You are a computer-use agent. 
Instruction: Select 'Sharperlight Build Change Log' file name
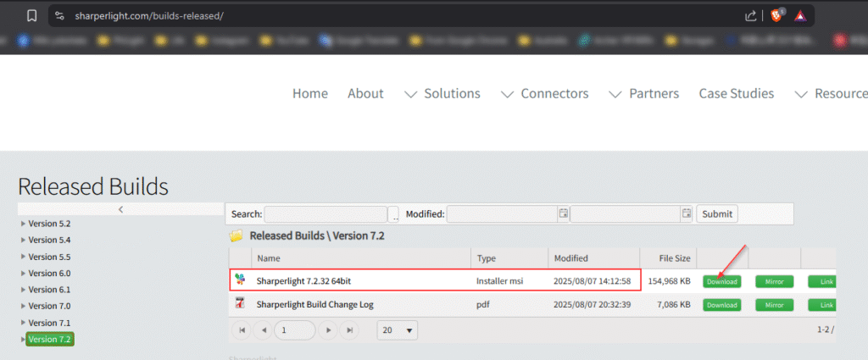(315, 304)
